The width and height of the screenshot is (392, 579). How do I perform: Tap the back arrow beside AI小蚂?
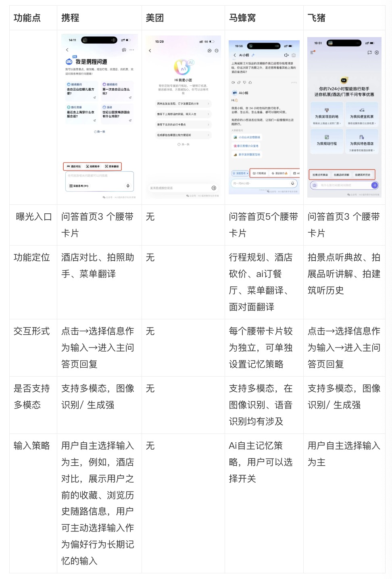click(x=235, y=55)
